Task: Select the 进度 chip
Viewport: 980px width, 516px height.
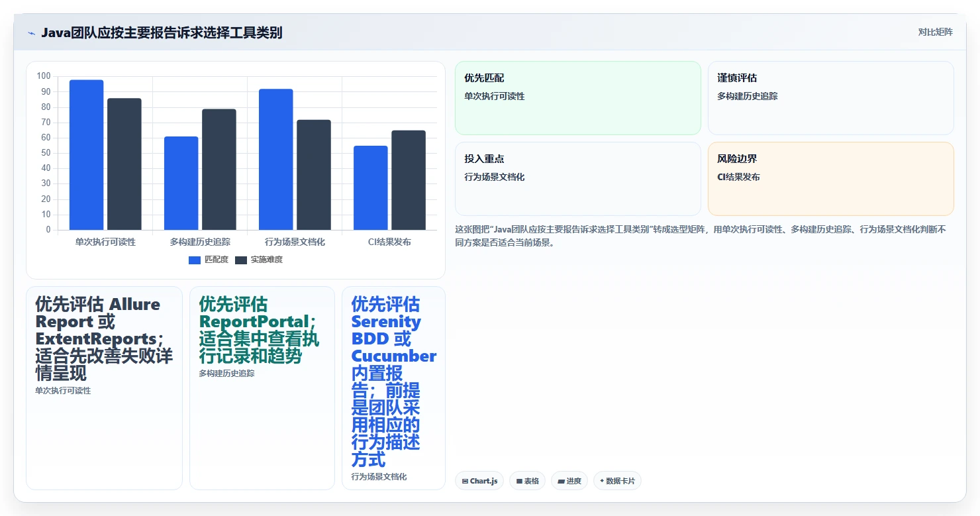Action: 569,481
